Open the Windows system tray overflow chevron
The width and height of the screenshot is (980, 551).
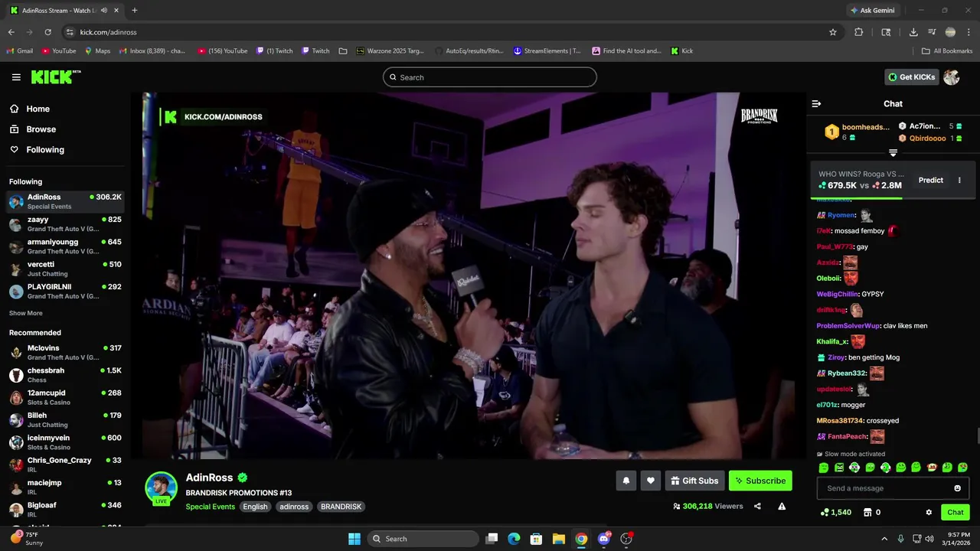point(884,539)
